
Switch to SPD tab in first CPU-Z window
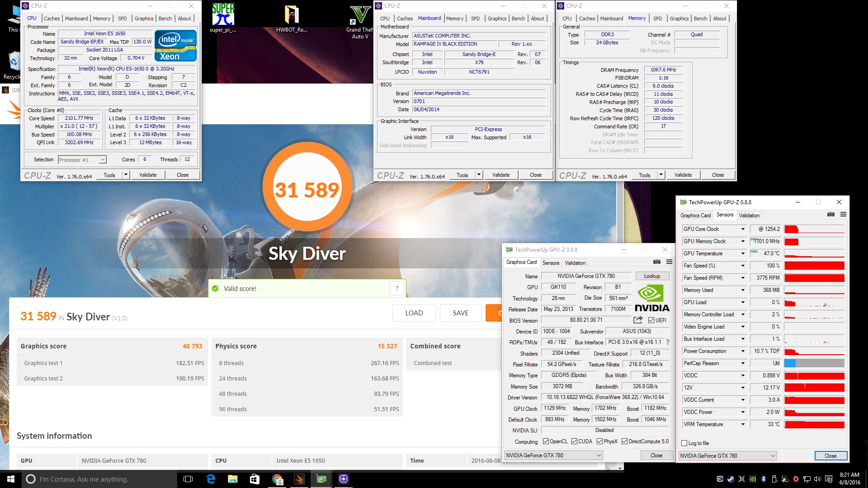[122, 19]
